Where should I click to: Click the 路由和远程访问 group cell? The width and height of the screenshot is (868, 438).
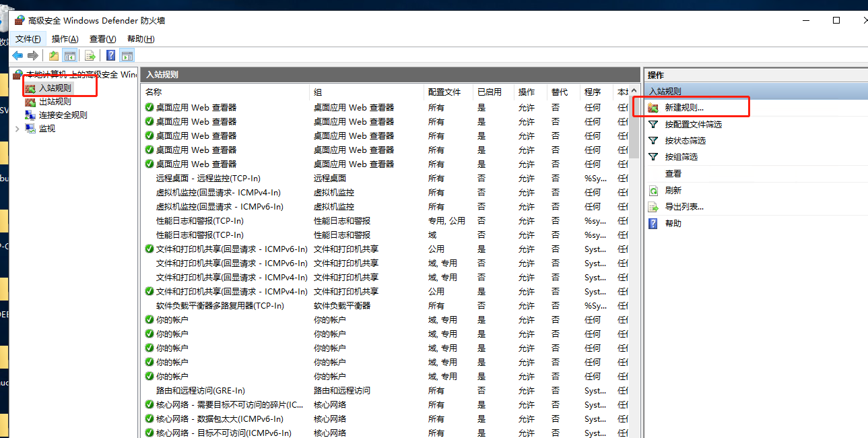pyautogui.click(x=342, y=391)
